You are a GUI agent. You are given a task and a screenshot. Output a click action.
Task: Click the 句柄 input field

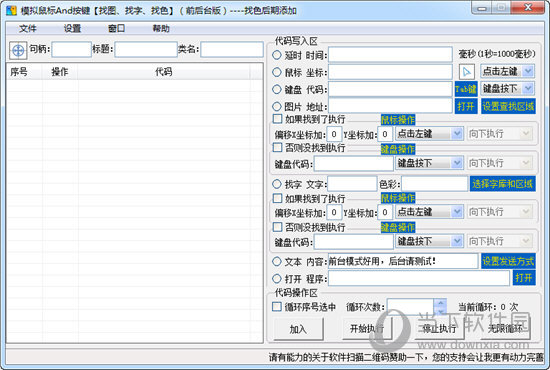72,49
